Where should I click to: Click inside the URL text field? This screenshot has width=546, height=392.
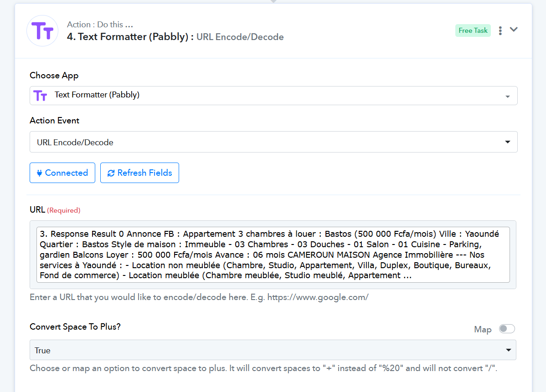coord(273,255)
